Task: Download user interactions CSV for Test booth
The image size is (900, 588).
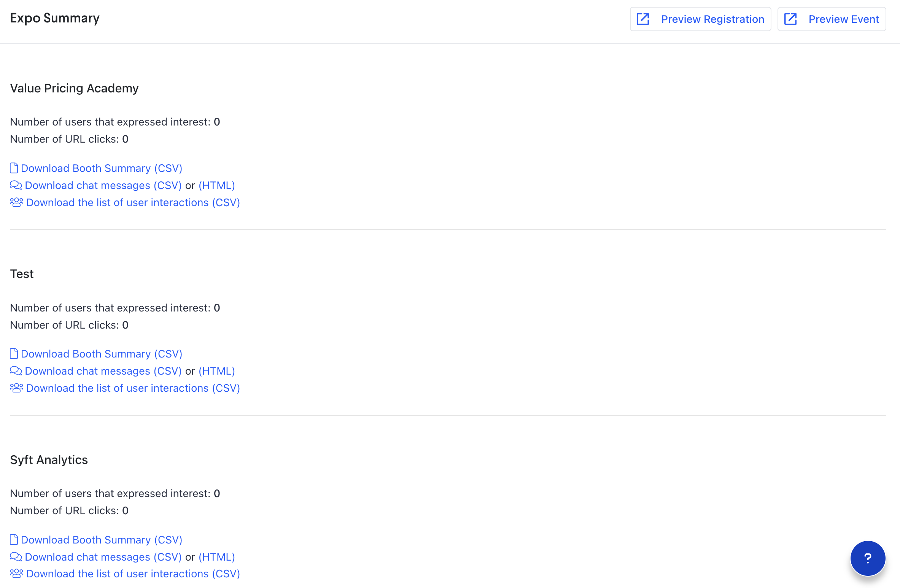Action: (x=133, y=388)
